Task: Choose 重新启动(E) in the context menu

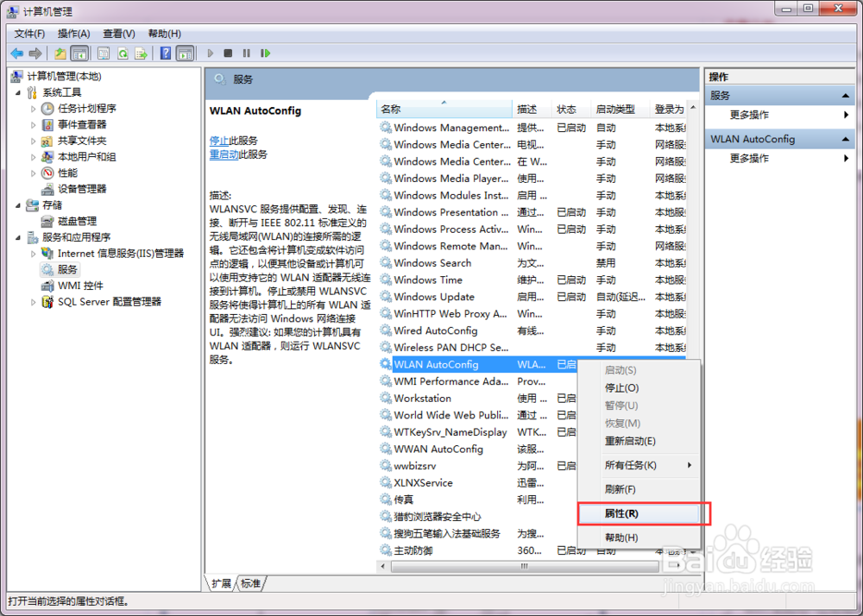Action: click(x=639, y=441)
